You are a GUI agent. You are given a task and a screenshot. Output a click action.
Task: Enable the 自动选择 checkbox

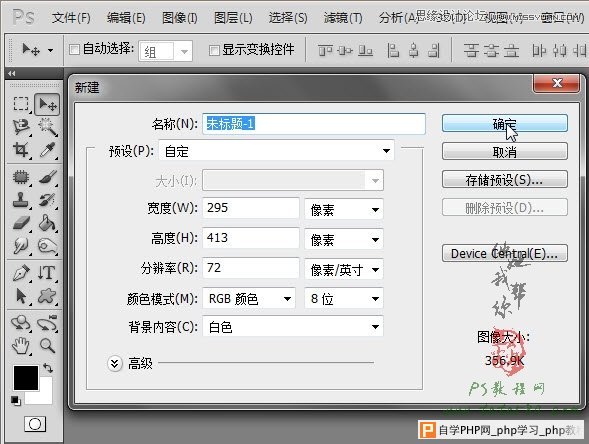click(74, 49)
